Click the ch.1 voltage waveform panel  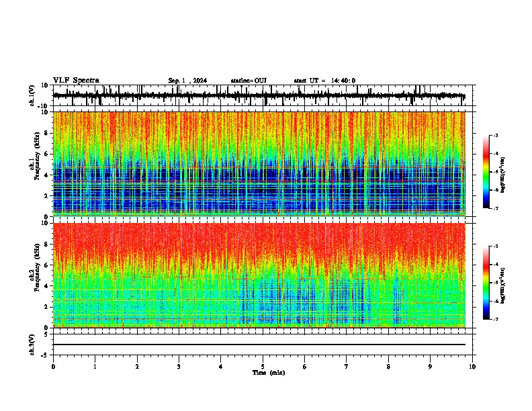263,95
